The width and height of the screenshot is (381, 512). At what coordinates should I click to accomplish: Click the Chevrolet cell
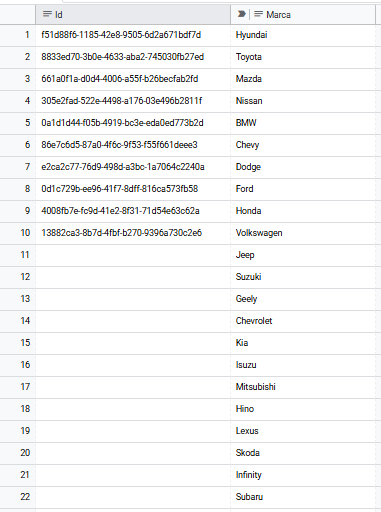(303, 321)
